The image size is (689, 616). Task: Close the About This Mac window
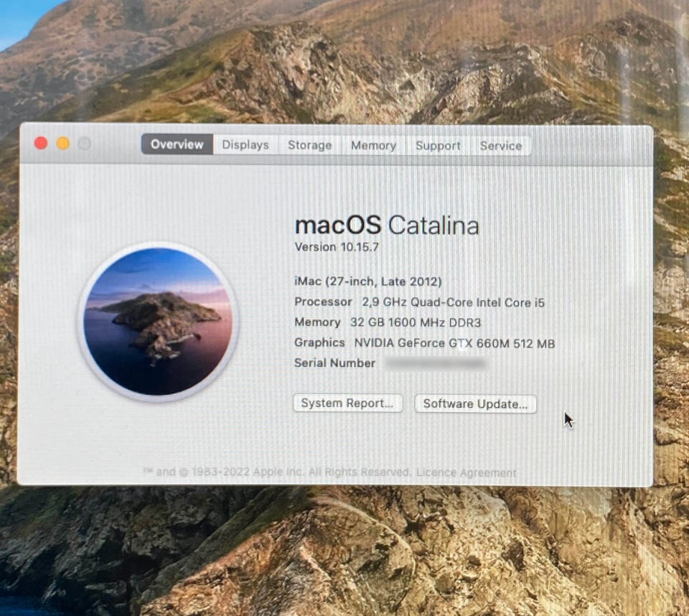click(x=41, y=144)
